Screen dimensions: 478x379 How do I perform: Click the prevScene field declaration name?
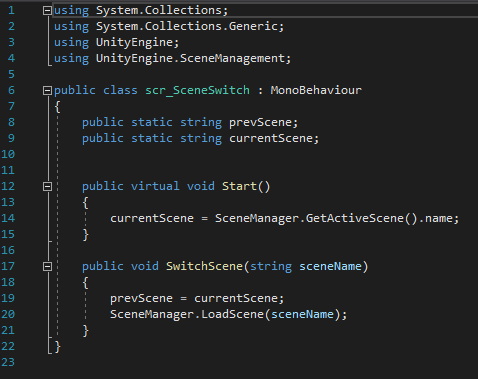[x=260, y=123]
